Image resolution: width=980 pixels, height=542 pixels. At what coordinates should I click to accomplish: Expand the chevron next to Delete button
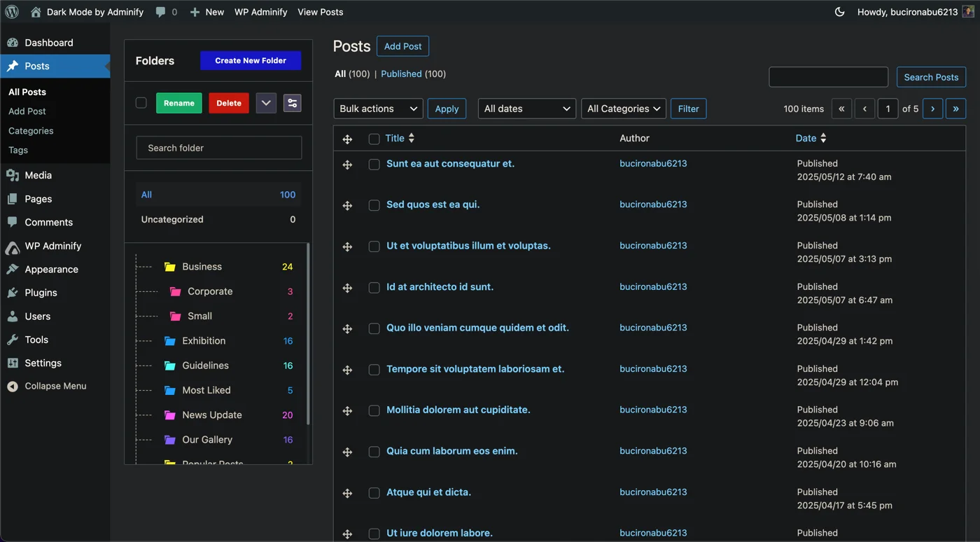click(x=265, y=102)
